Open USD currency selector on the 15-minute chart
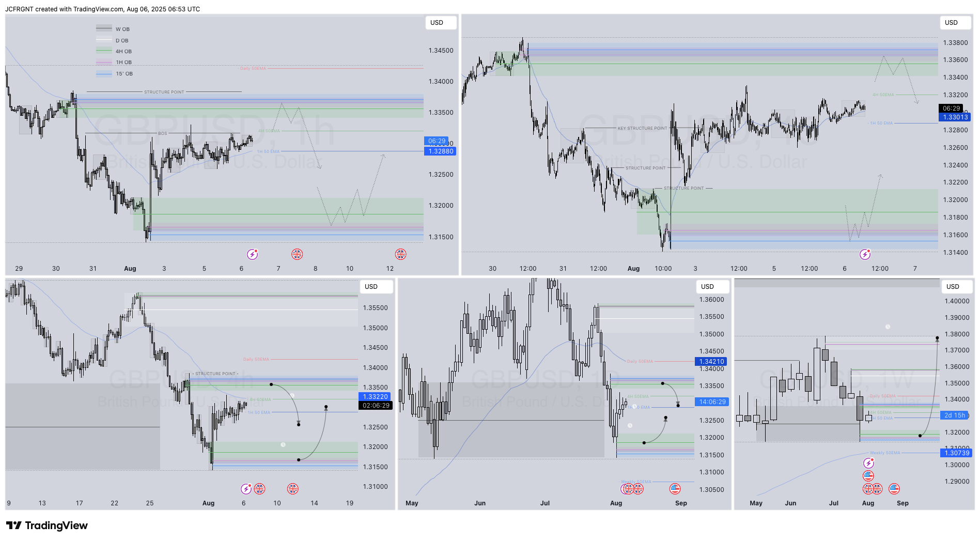 955,23
